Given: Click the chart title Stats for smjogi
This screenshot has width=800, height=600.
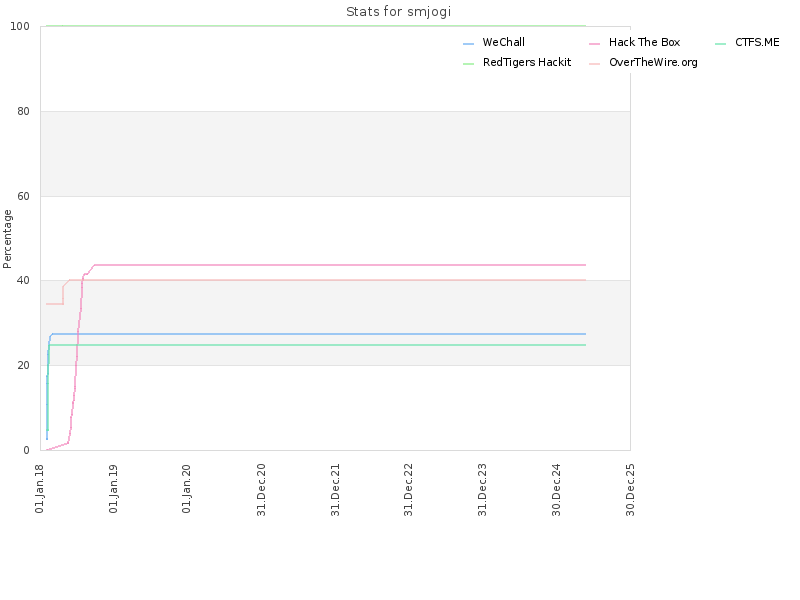Looking at the screenshot, I should click(x=398, y=12).
